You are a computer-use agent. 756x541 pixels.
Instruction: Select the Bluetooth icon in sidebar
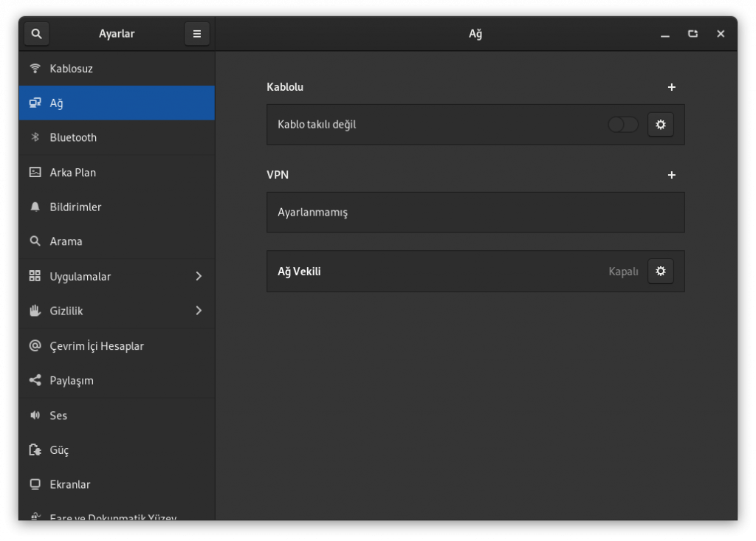35,137
